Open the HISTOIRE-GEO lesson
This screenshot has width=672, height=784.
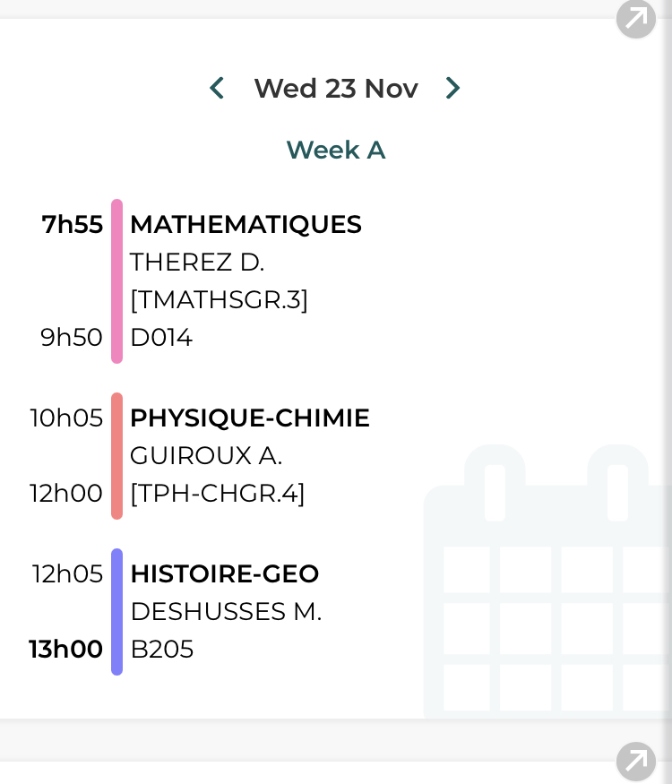224,574
